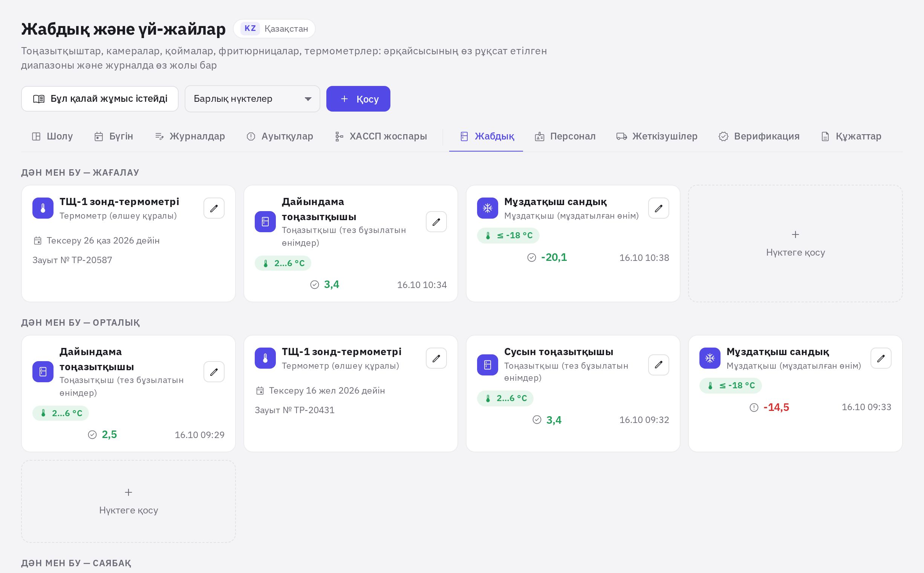Open the Жеткізушілер tab
Viewport: 924px width, 573px height.
tap(657, 136)
